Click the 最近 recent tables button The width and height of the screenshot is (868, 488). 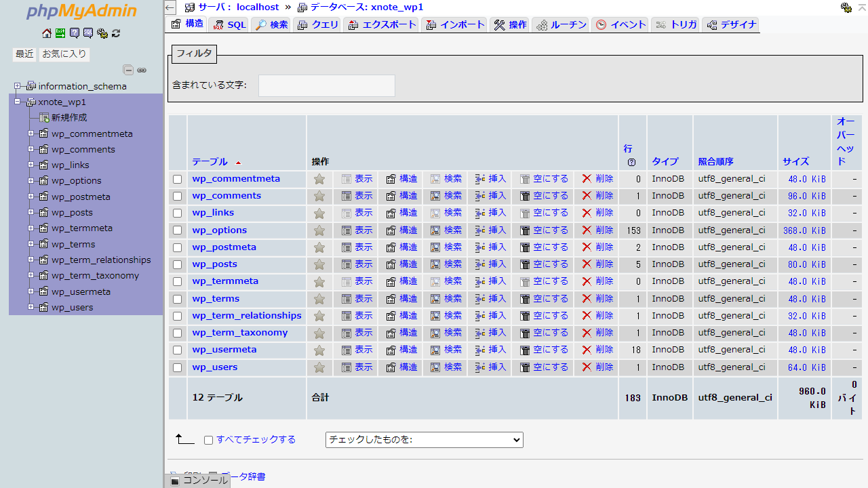coord(24,54)
